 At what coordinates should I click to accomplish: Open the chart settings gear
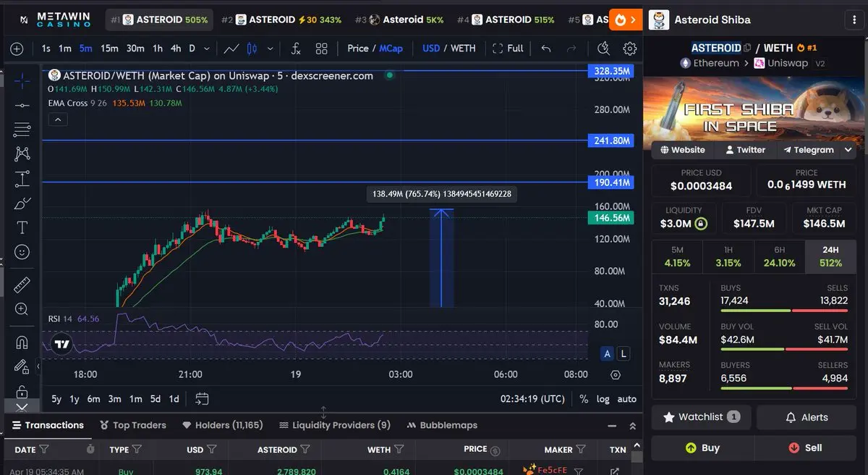(630, 49)
